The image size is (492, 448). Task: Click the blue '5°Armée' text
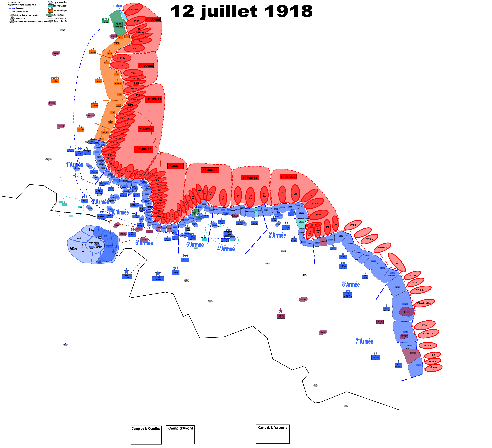coord(195,245)
